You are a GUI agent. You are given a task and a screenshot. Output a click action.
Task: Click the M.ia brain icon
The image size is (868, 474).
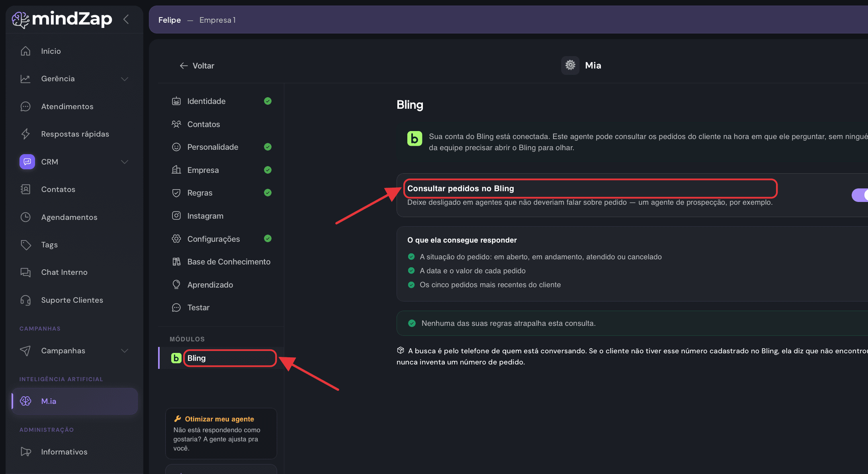click(25, 401)
